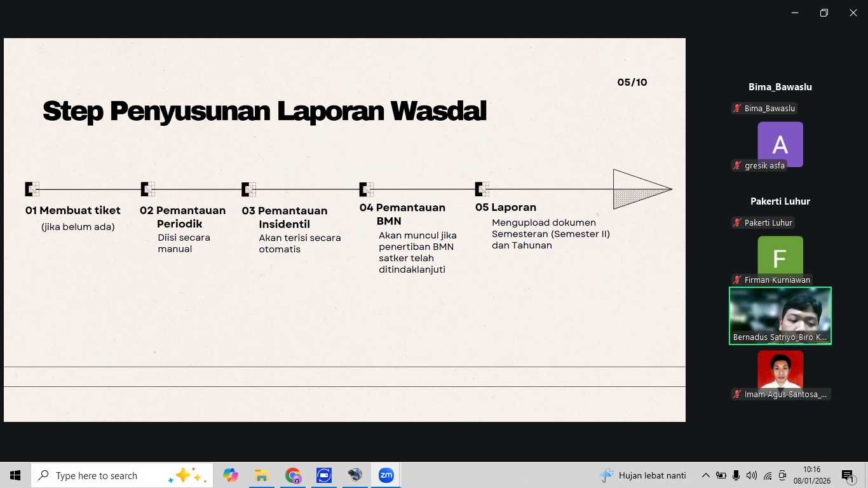
Task: Open the Zoom app in the taskbar
Action: [386, 475]
